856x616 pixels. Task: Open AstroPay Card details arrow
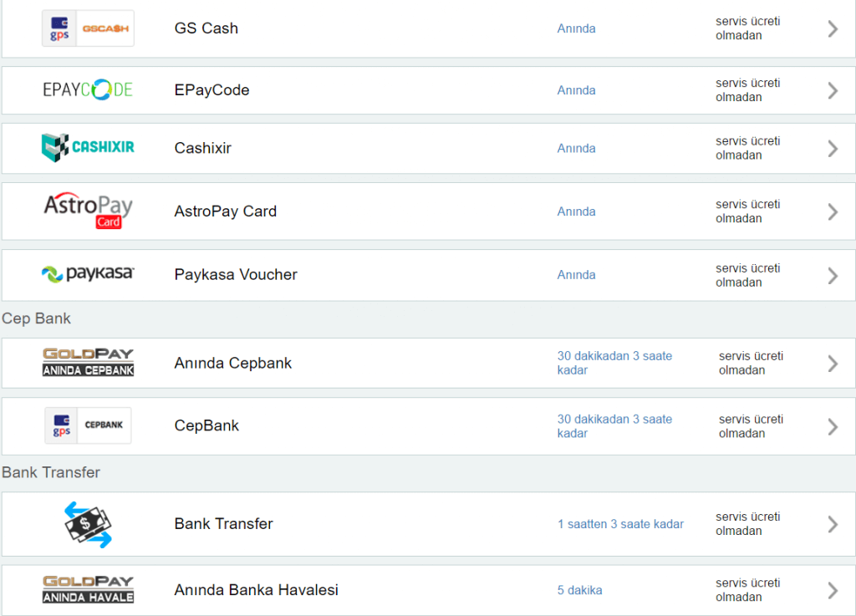pos(833,211)
